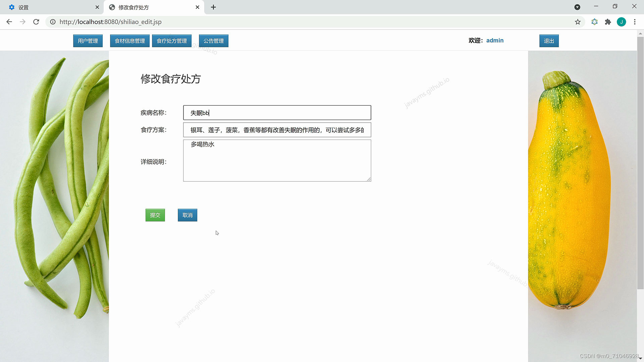The image size is (644, 362).
Task: Open 用户管理 menu item
Action: pyautogui.click(x=88, y=41)
